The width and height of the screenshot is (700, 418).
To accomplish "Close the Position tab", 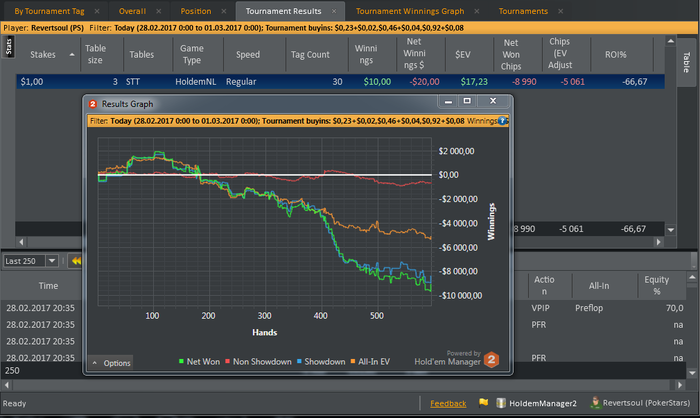I will coord(224,11).
